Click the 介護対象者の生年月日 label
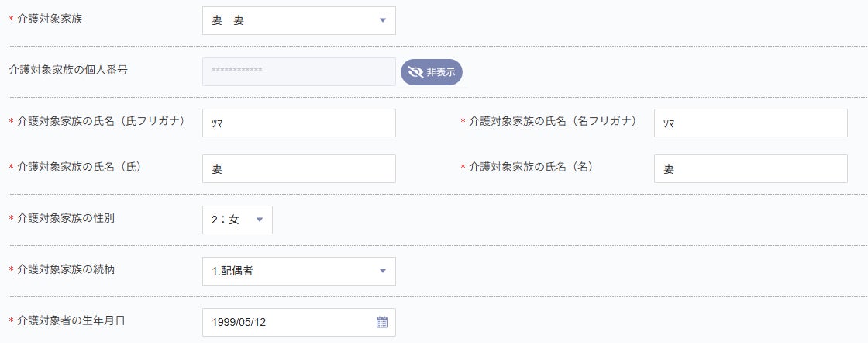The image size is (868, 343). pos(71,320)
